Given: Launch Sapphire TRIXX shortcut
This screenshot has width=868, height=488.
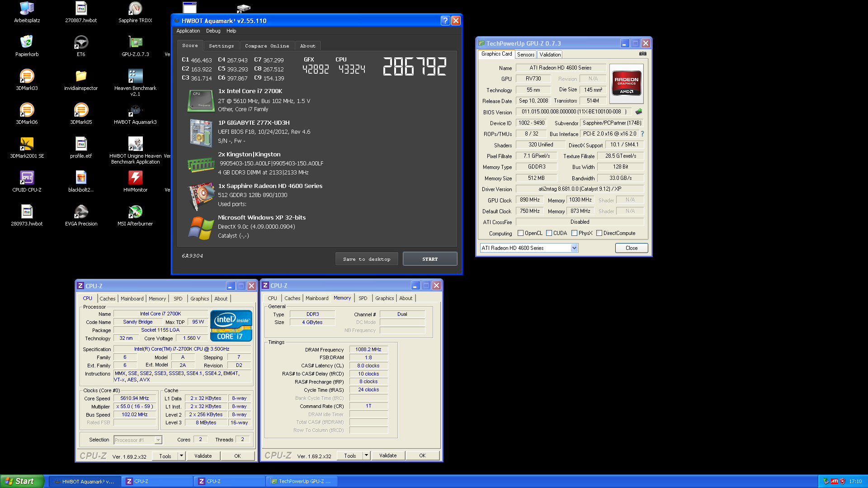Looking at the screenshot, I should [x=135, y=12].
